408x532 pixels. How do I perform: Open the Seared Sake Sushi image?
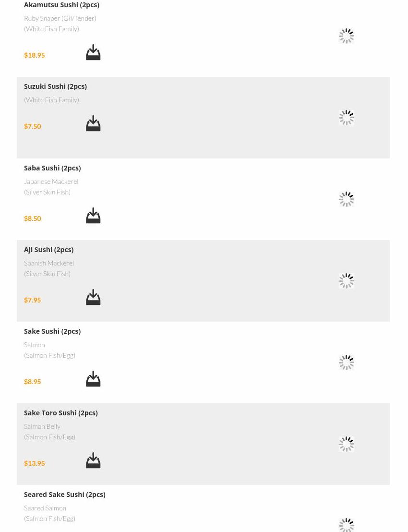346,524
